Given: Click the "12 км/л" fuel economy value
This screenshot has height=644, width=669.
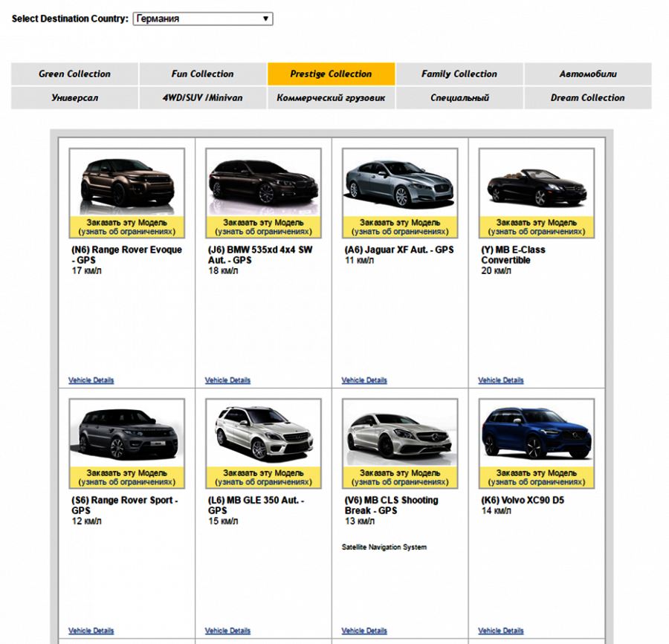Looking at the screenshot, I should click(x=87, y=521).
